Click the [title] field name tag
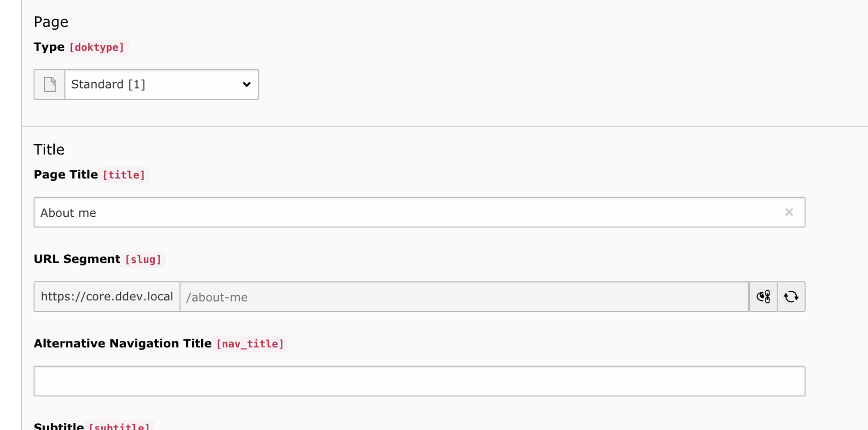This screenshot has width=868, height=430. tap(124, 175)
